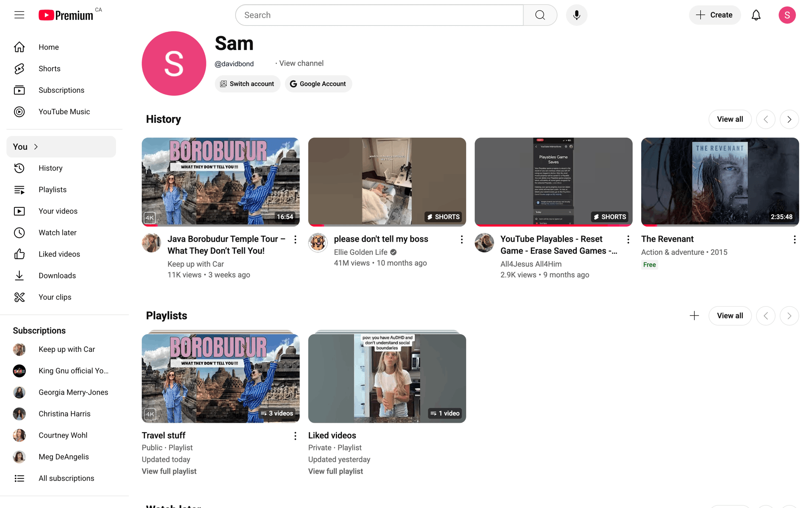Open Ellie Golden Life channel name
The image size is (812, 508).
tap(360, 252)
